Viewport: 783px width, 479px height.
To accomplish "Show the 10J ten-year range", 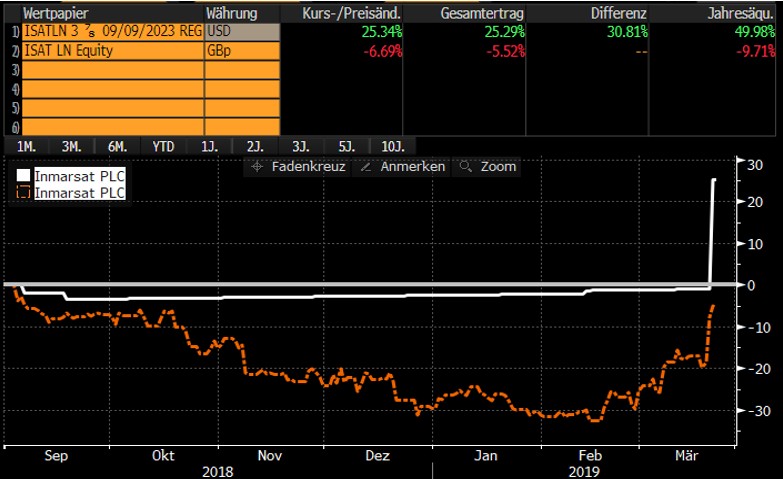I will point(392,146).
